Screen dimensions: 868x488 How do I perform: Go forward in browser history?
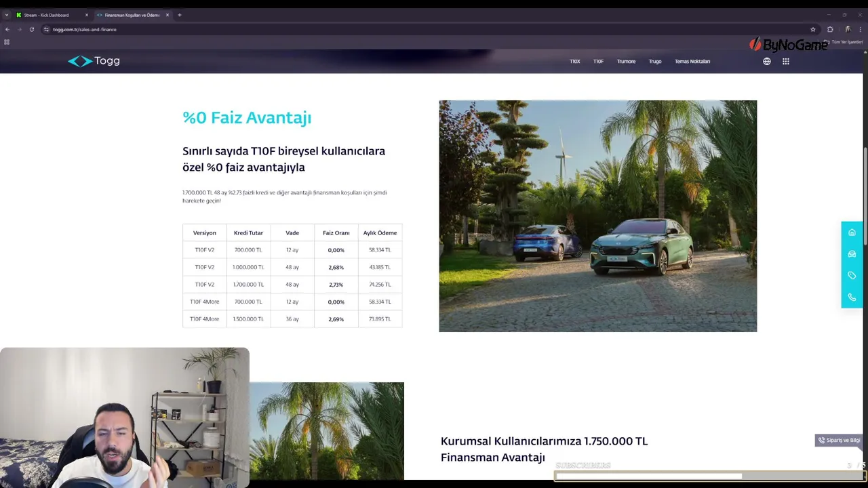coord(20,29)
